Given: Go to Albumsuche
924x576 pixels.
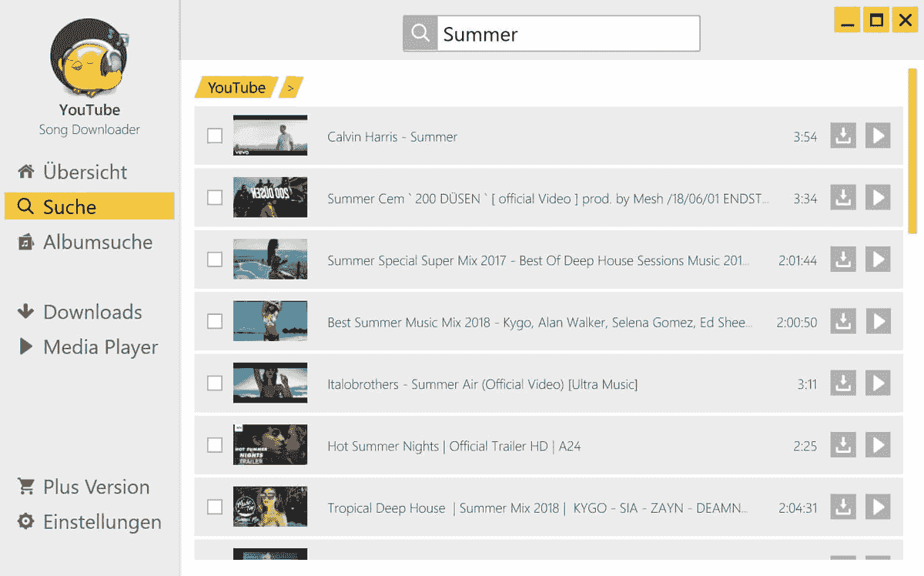Looking at the screenshot, I should [x=85, y=242].
